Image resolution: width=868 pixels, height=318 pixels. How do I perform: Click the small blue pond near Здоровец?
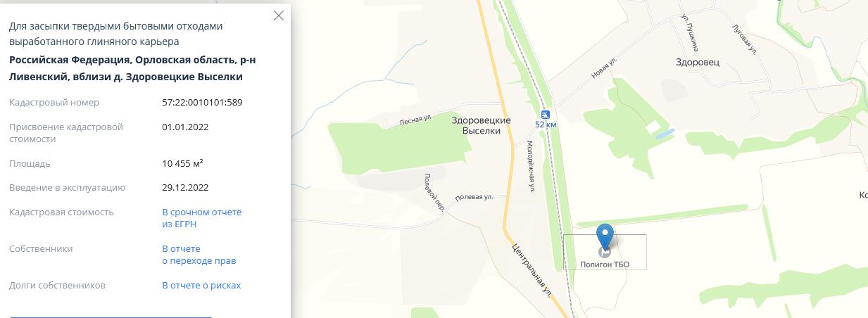pyautogui.click(x=666, y=133)
